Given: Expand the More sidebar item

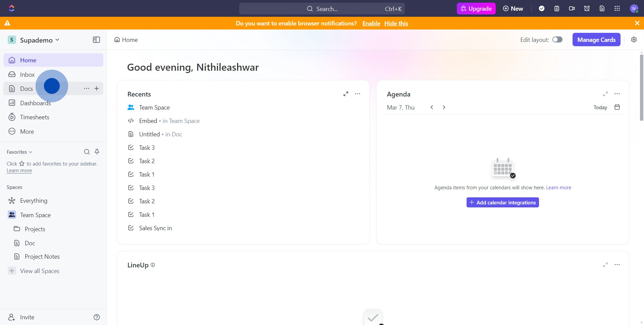Looking at the screenshot, I should [53, 131].
